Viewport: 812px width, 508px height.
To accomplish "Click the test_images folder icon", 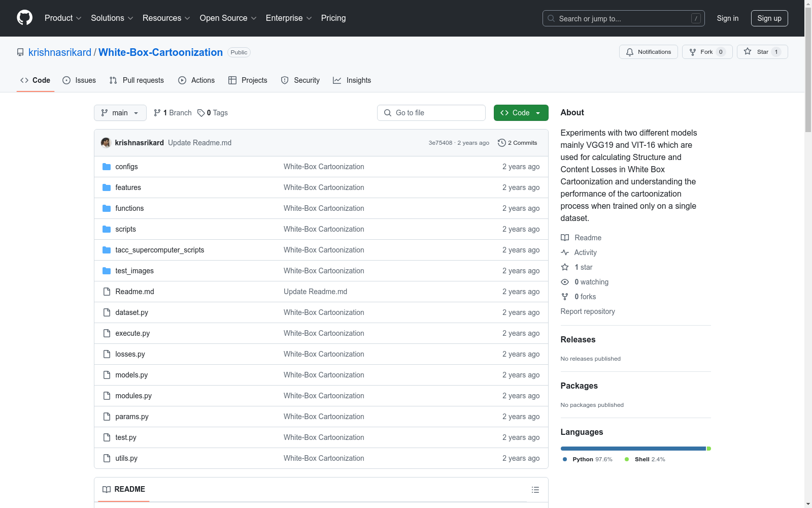I will coord(107,271).
